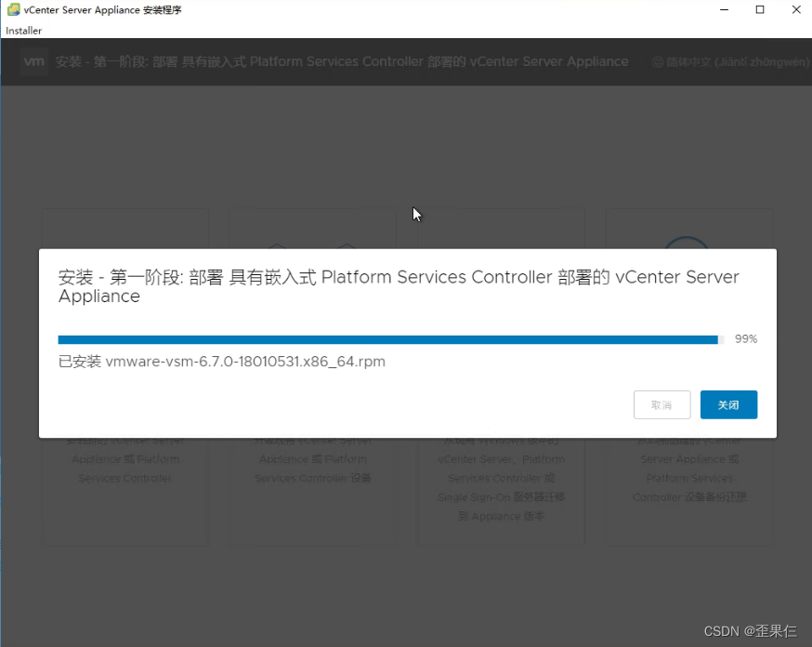This screenshot has height=647, width=812.
Task: Click the circular restore icon behind the dialog
Action: 687,242
